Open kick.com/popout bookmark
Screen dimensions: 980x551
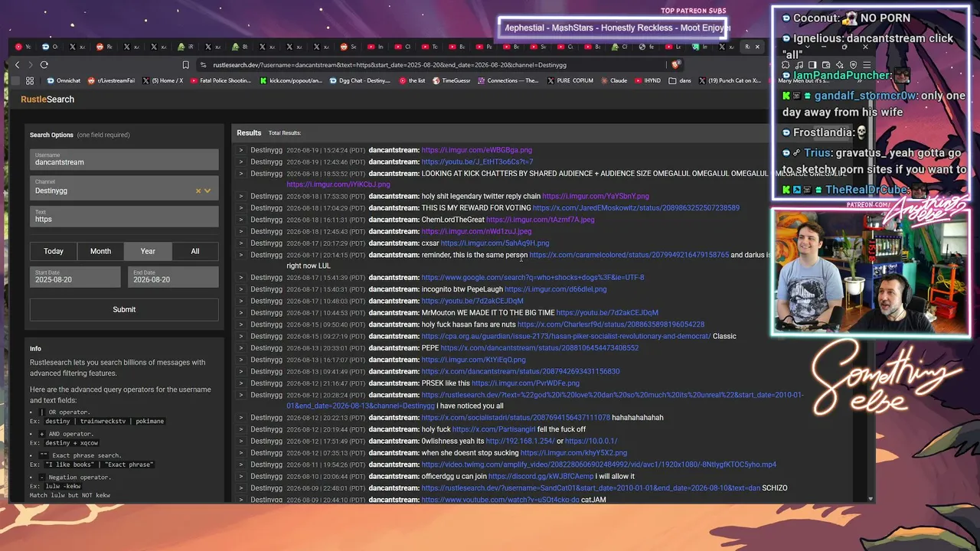(291, 80)
